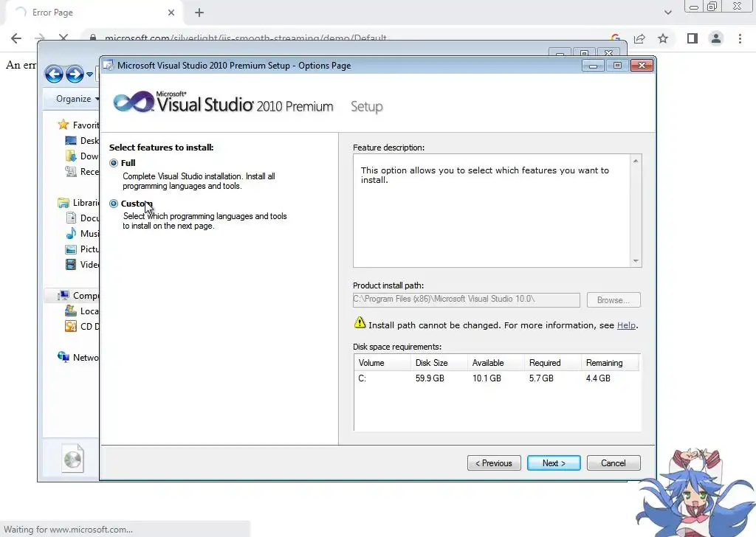Click the disc file thumbnail in Explorer
The width and height of the screenshot is (756, 537).
coord(73,458)
